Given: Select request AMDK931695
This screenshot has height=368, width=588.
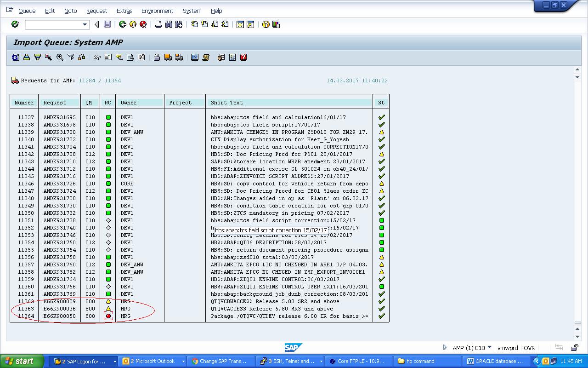Looking at the screenshot, I should (60, 117).
